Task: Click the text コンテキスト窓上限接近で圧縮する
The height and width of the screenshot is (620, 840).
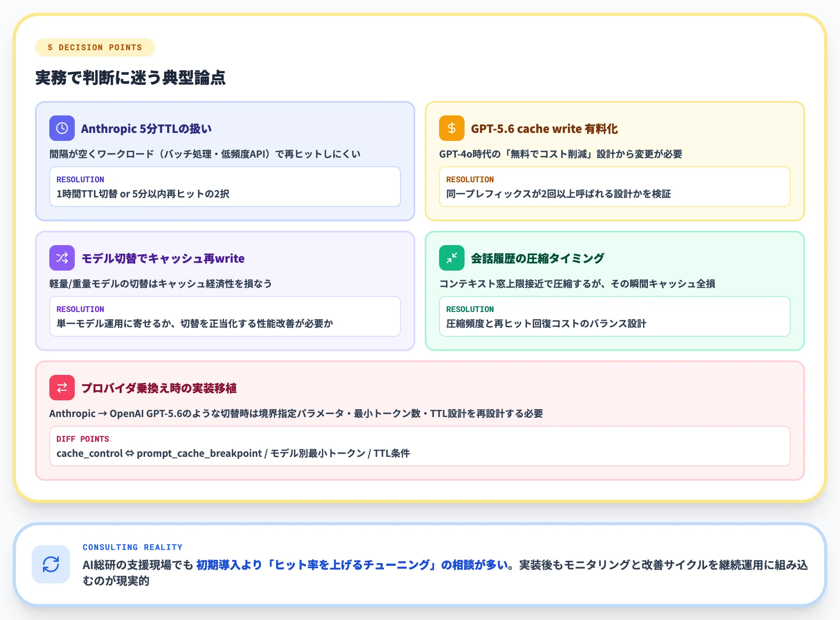Action: pos(520,284)
